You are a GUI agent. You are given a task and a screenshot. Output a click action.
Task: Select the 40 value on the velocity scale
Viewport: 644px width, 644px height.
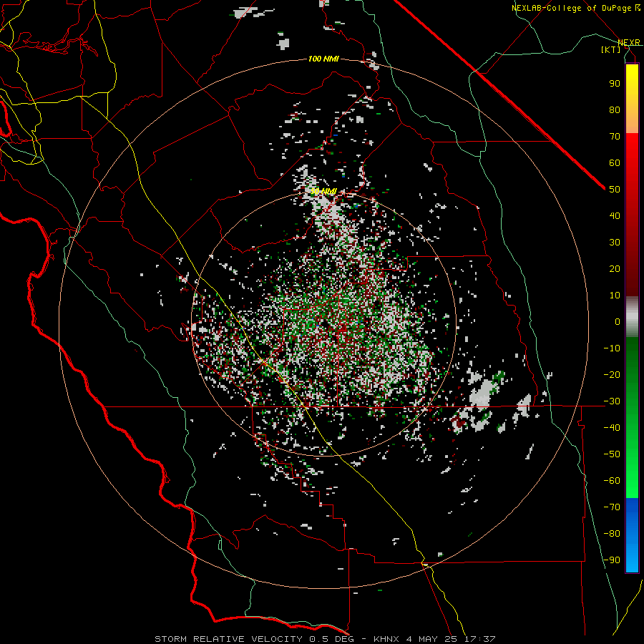point(615,215)
